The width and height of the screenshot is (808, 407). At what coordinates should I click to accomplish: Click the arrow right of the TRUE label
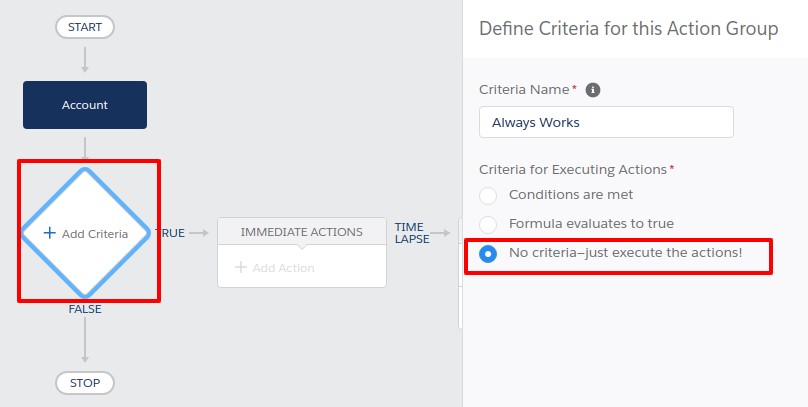click(199, 233)
